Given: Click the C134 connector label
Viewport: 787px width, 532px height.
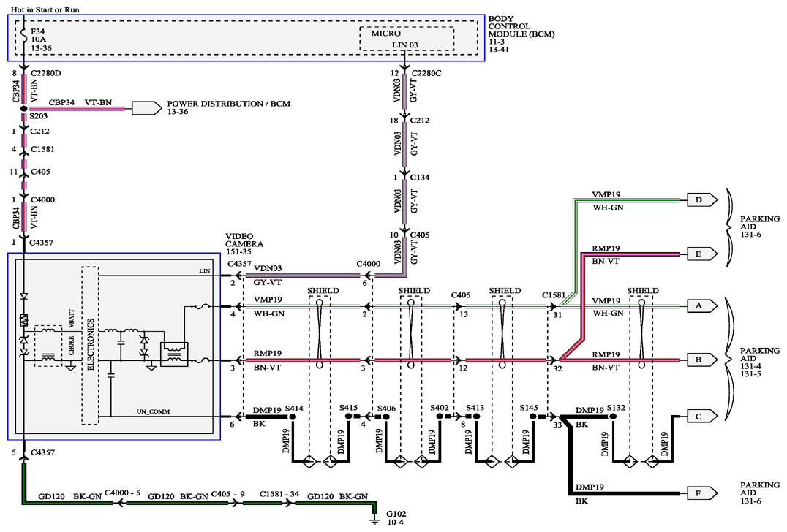Looking at the screenshot, I should [x=420, y=178].
